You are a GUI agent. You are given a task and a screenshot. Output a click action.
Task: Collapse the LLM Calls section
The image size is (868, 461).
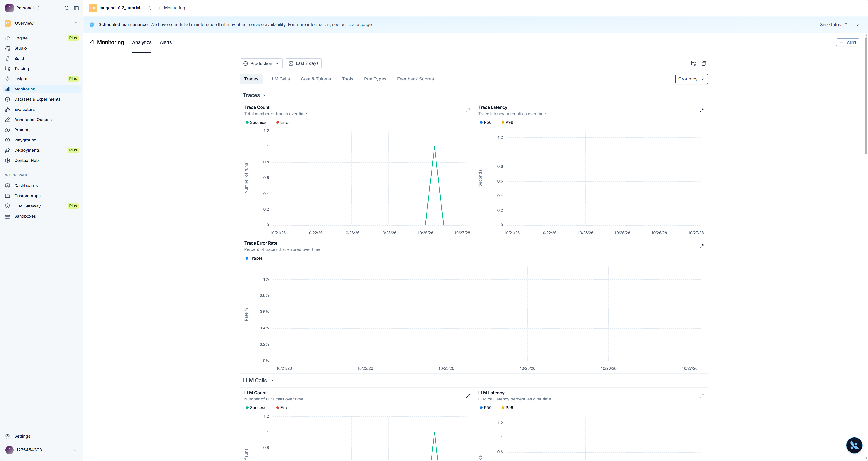(x=258, y=381)
